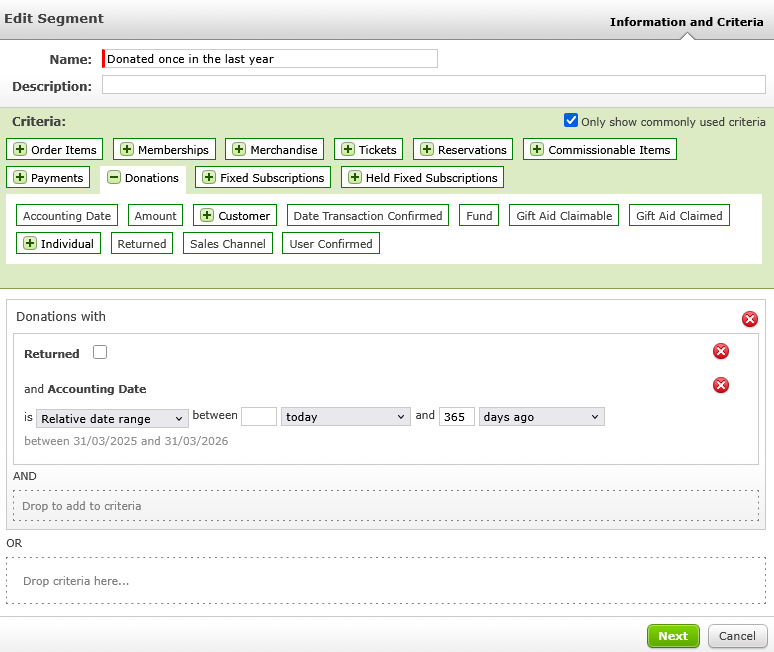Image resolution: width=774 pixels, height=652 pixels.
Task: Expand the Order Items criteria group
Action: pyautogui.click(x=20, y=150)
